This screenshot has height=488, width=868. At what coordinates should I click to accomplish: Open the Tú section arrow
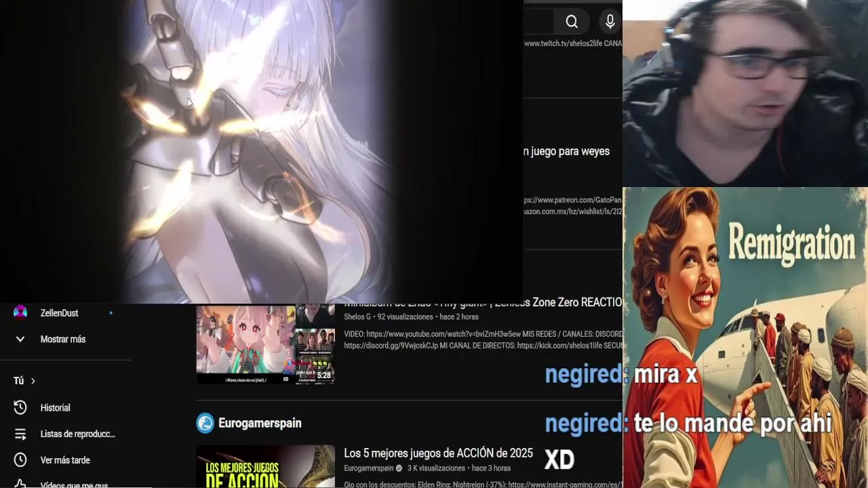click(x=33, y=381)
